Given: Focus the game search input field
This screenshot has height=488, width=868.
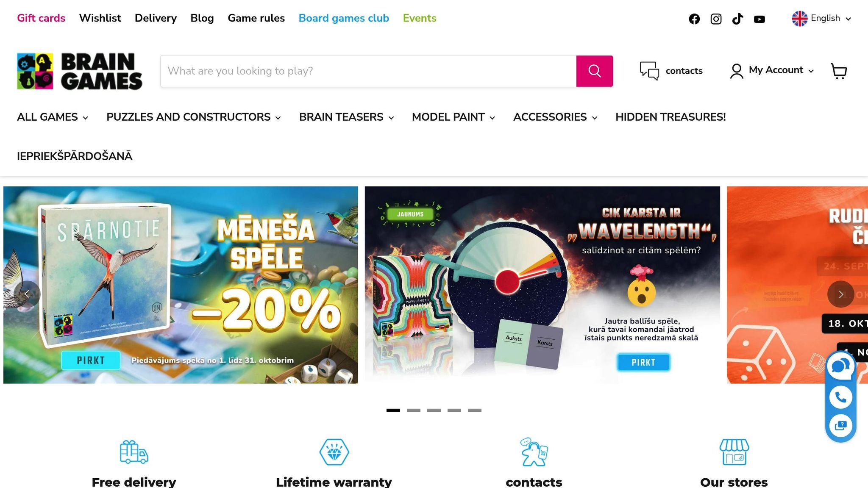Looking at the screenshot, I should 368,71.
